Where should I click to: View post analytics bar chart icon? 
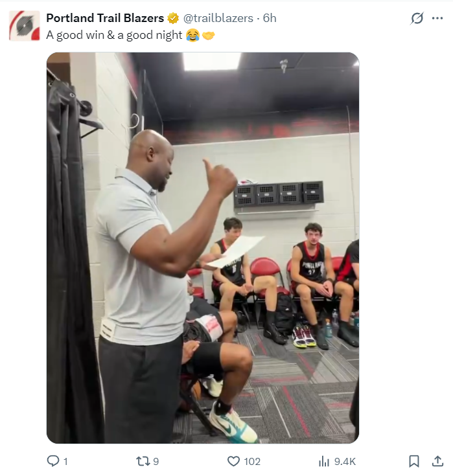[x=324, y=461]
